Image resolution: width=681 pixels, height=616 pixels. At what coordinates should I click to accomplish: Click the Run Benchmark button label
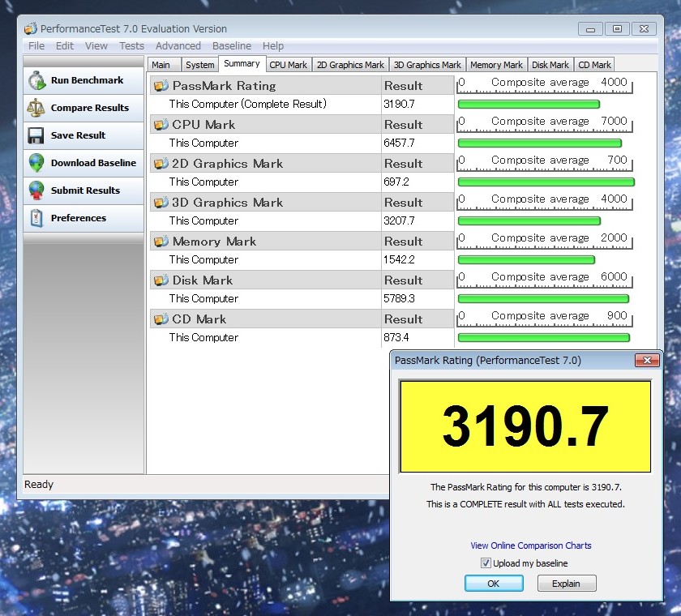coord(87,80)
